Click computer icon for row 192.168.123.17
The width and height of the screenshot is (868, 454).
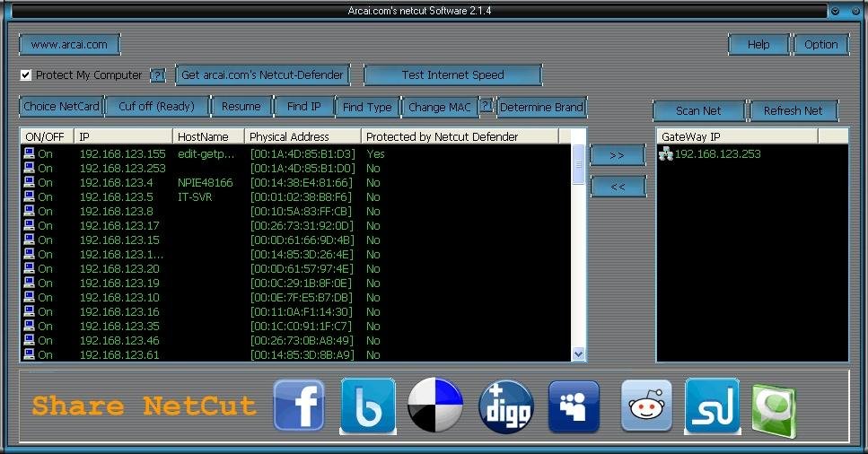point(29,225)
